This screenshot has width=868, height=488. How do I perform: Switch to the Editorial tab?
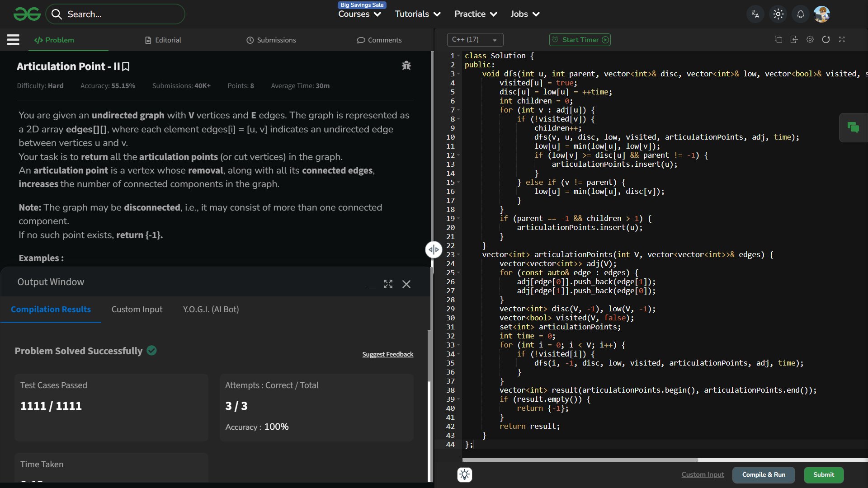coord(163,40)
